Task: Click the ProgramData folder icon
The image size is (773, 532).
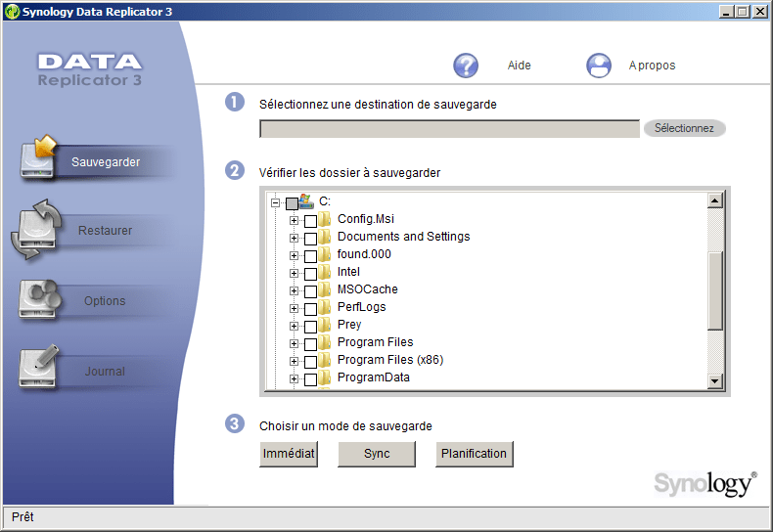Action: pos(325,377)
